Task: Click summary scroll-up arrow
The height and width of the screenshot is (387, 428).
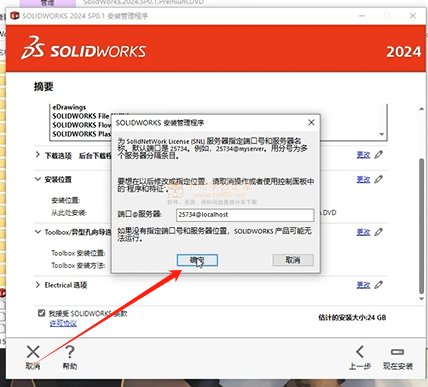Action: point(421,109)
